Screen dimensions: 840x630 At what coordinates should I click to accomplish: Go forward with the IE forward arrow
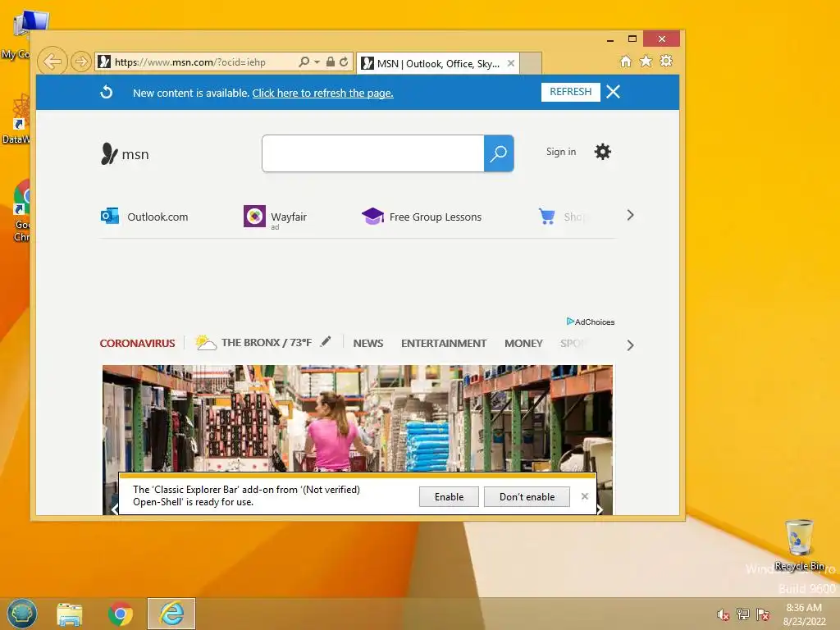pyautogui.click(x=80, y=62)
